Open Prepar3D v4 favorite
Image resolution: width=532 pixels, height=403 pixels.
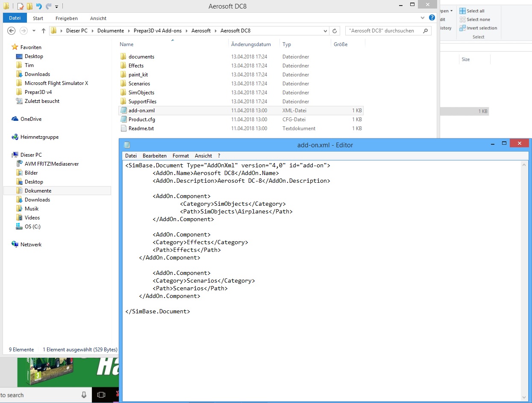tap(38, 92)
